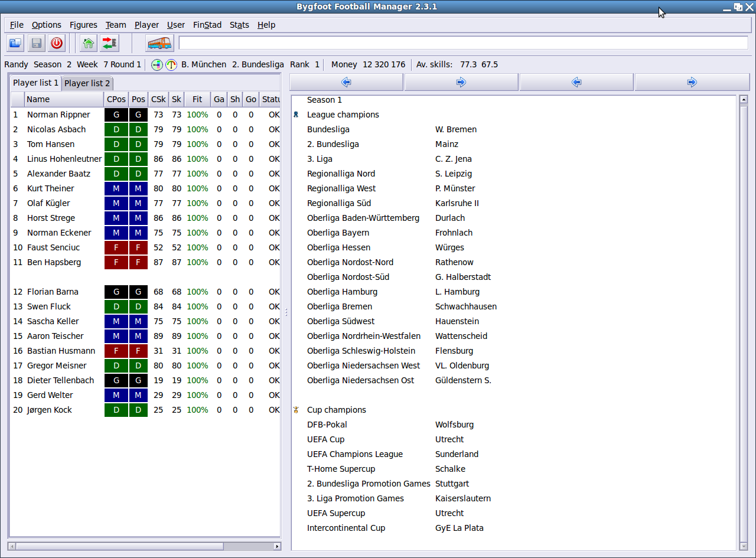Click the Fit column header
Screen dimensions: 756x558
point(197,99)
